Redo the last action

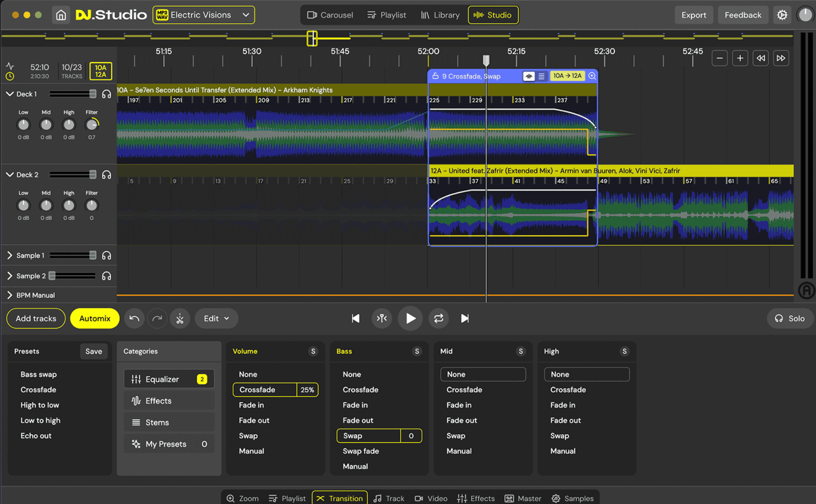coord(157,318)
